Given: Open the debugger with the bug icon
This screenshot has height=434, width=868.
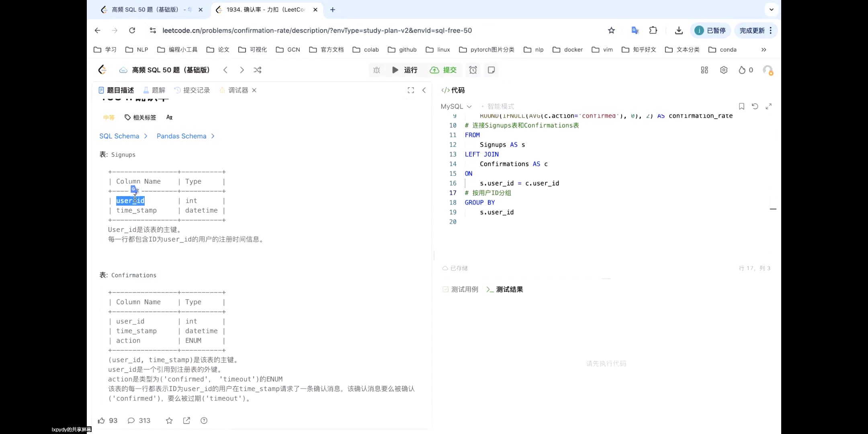Looking at the screenshot, I should (377, 70).
